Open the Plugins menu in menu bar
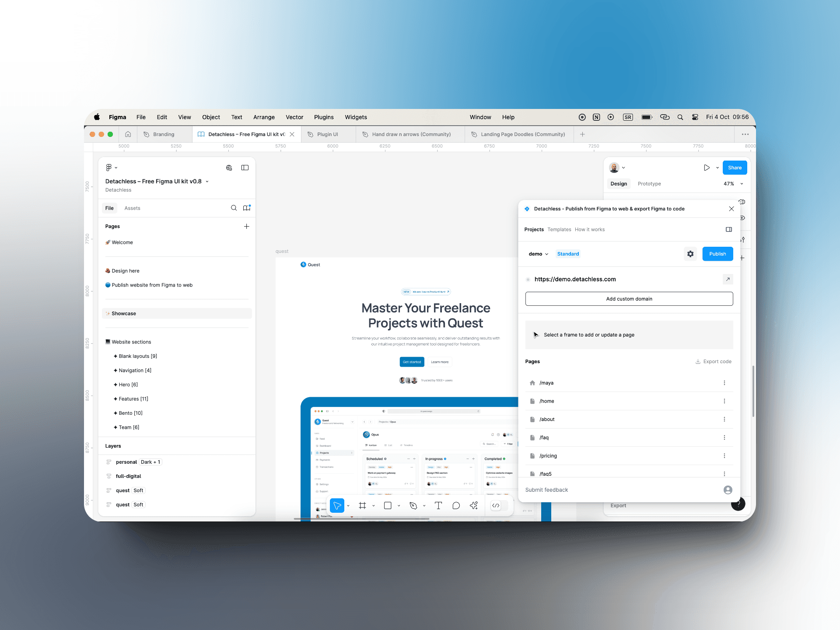 (x=323, y=116)
